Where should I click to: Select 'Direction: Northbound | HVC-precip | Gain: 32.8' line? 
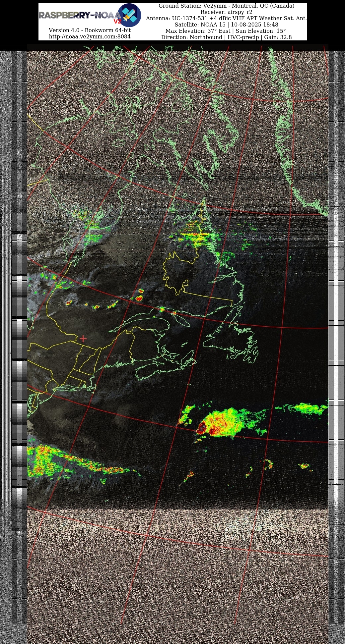pos(226,37)
